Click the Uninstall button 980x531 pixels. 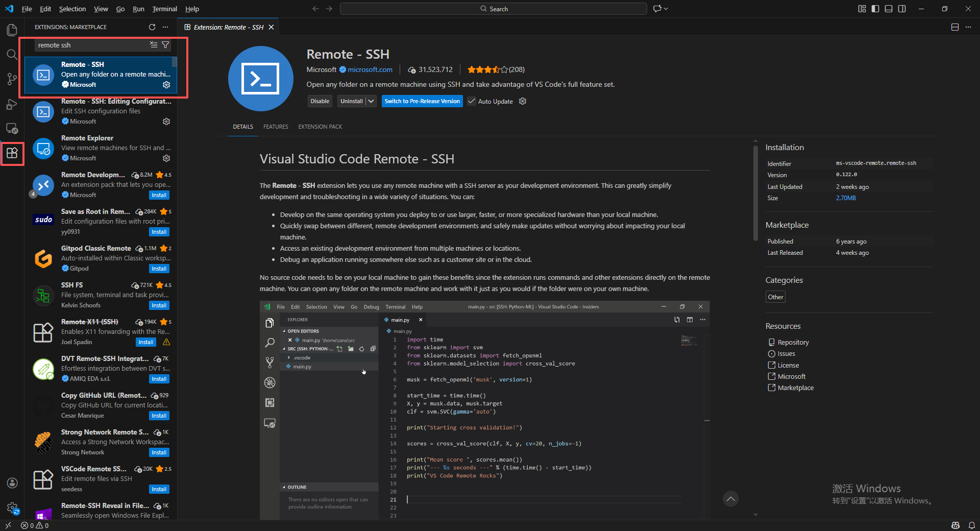click(x=352, y=101)
